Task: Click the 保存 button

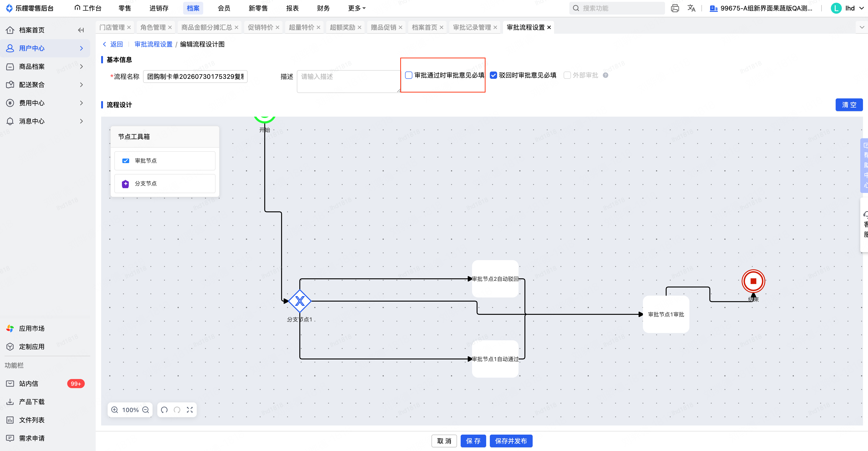Action: [473, 441]
